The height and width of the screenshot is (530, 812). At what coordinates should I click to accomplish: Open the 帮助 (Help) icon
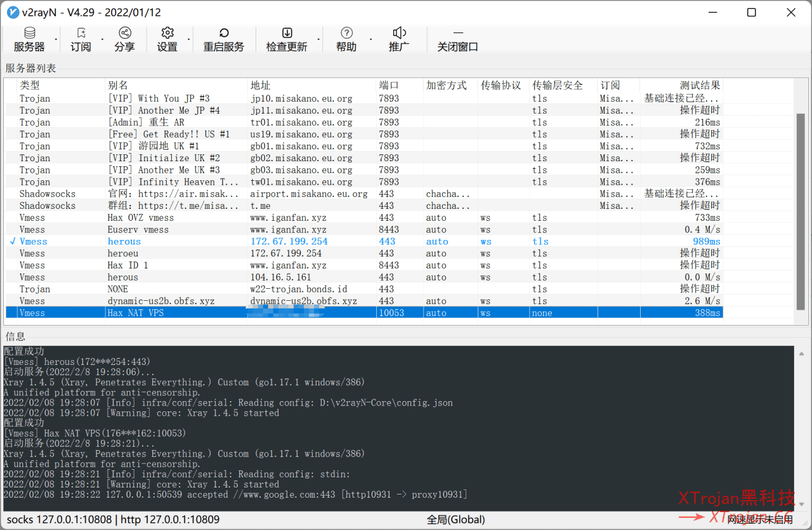[x=346, y=39]
